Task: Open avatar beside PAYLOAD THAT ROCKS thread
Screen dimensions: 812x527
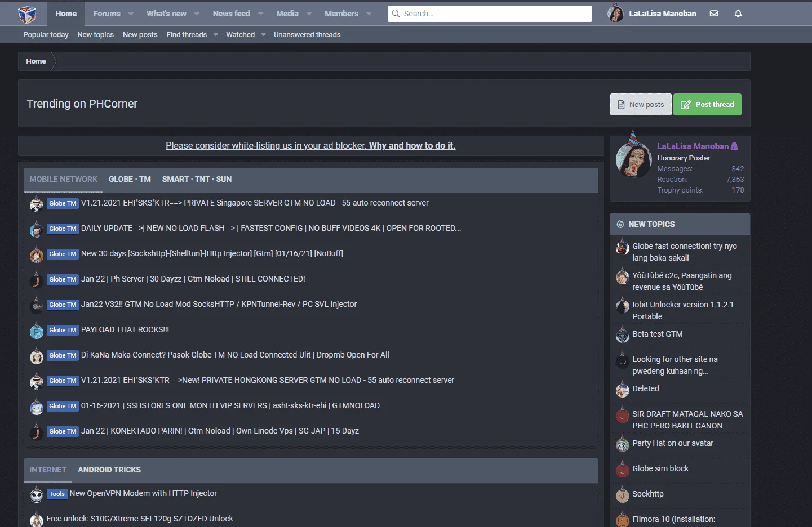Action: click(37, 331)
